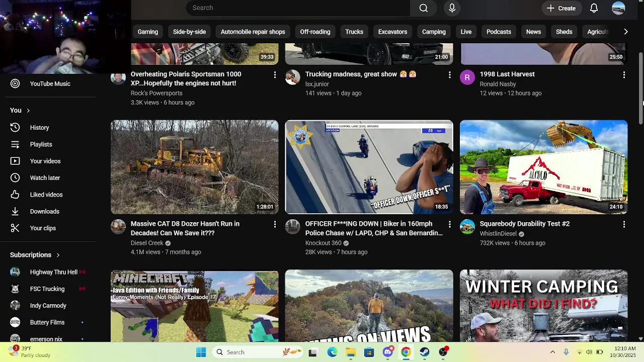This screenshot has width=644, height=362.
Task: Click Ronald Nasby channel avatar
Action: click(467, 77)
